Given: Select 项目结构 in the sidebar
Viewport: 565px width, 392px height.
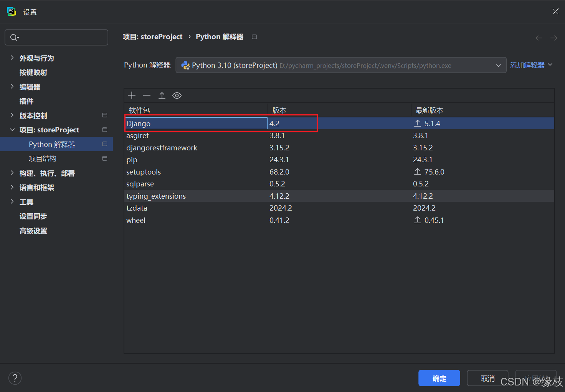Looking at the screenshot, I should click(43, 158).
